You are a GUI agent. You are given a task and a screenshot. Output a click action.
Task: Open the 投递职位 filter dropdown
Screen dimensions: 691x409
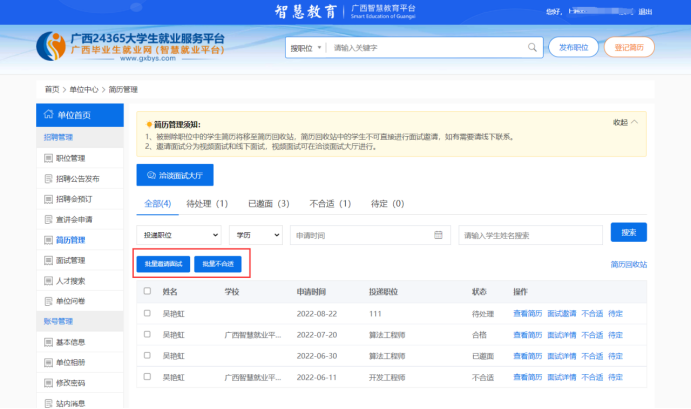[178, 235]
